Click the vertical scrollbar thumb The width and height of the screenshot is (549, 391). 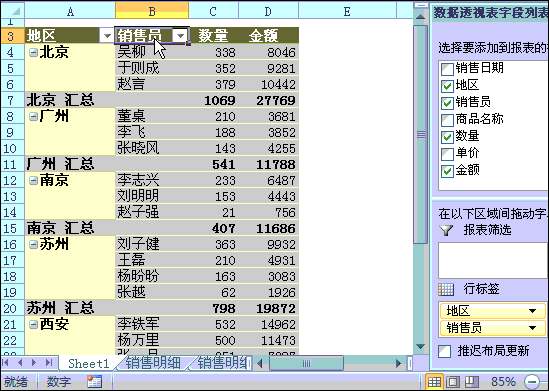[x=421, y=135]
